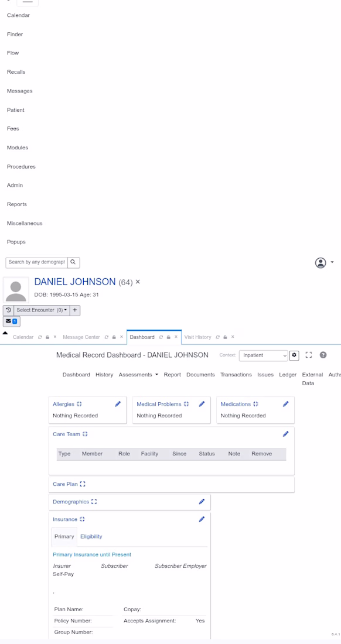Click Primary Insurance until Present link
The image size is (341, 644).
coord(92,555)
